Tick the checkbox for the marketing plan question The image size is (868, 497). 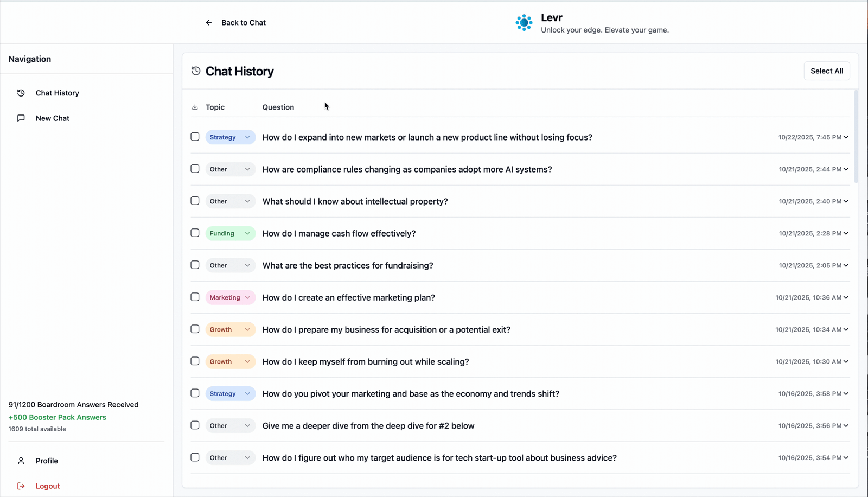(195, 297)
